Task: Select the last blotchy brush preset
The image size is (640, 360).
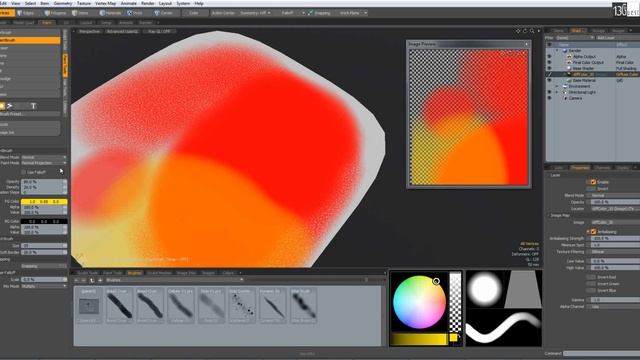Action: 303,306
